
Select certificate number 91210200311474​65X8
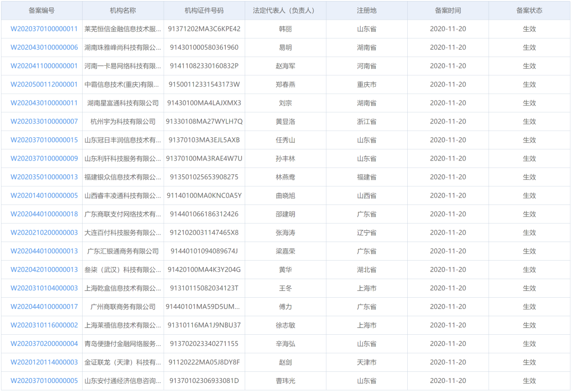204,233
